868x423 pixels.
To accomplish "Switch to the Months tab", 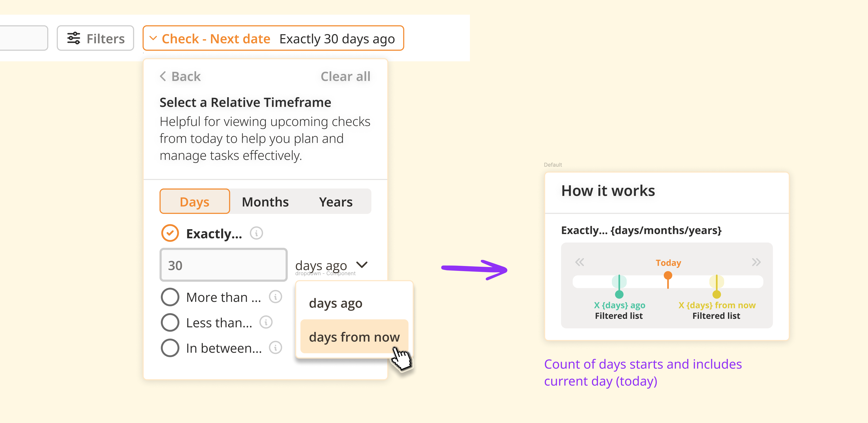I will coord(265,202).
